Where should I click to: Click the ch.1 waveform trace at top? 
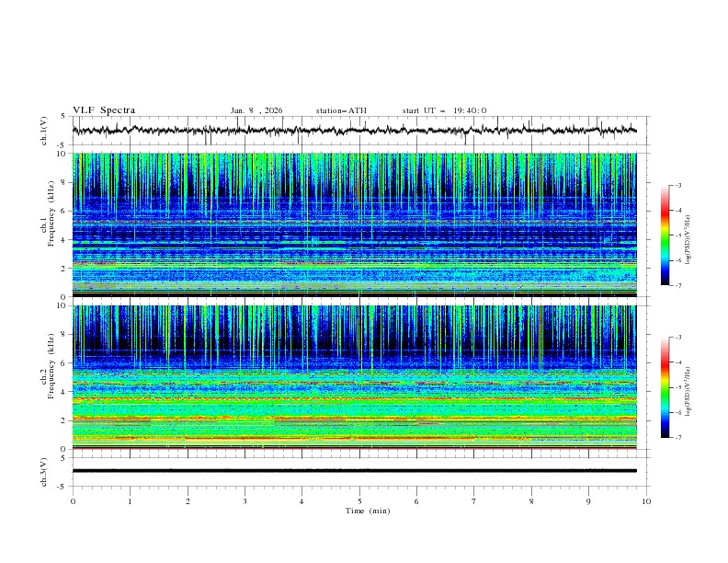click(x=355, y=131)
